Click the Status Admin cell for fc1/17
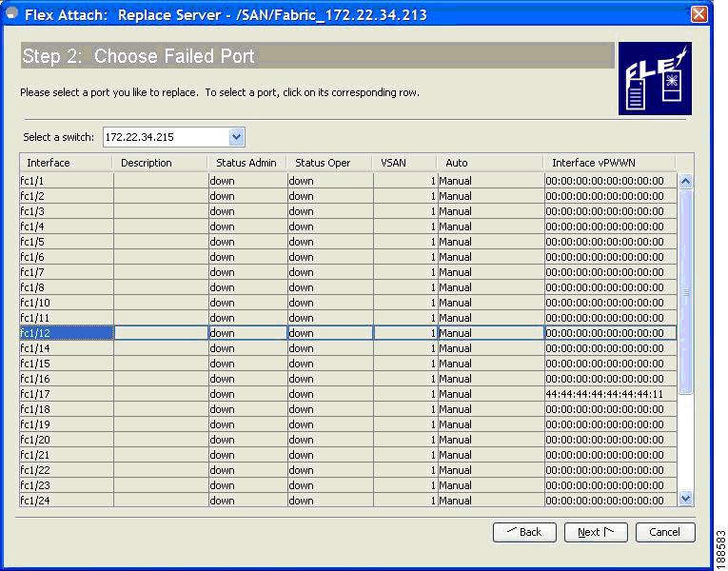The height and width of the screenshot is (571, 728). click(248, 394)
